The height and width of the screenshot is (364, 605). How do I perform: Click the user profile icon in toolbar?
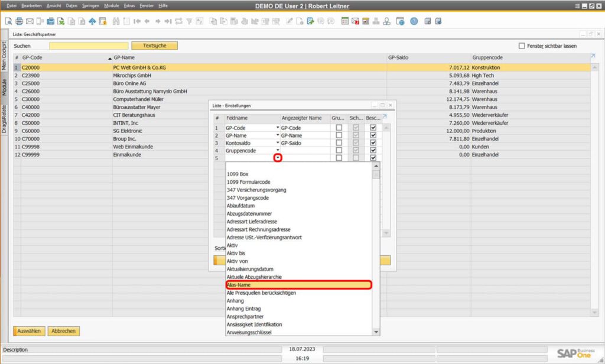(386, 21)
